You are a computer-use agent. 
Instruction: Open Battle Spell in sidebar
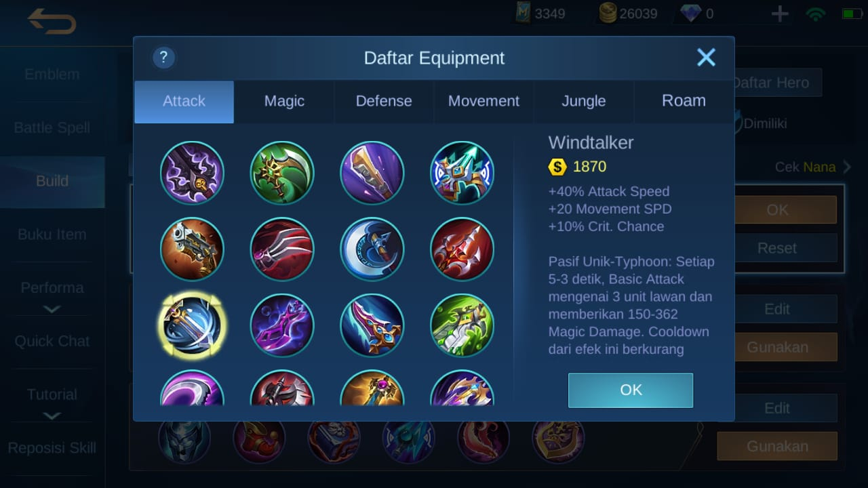point(52,127)
